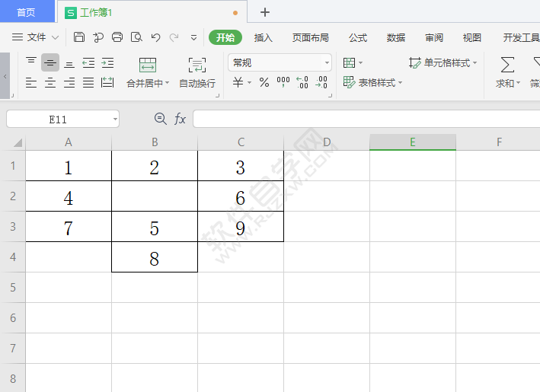Viewport: 540px width, 392px height.
Task: Decrease the cell indent
Action: [x=88, y=63]
